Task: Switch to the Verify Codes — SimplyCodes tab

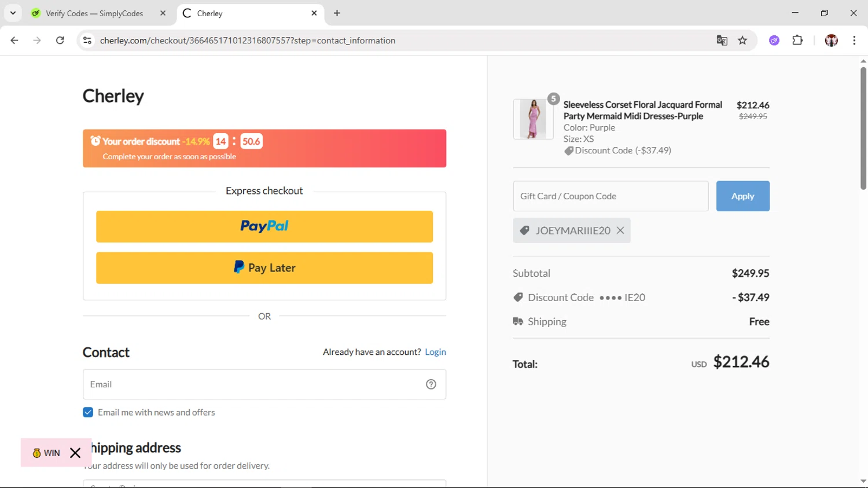Action: [94, 13]
